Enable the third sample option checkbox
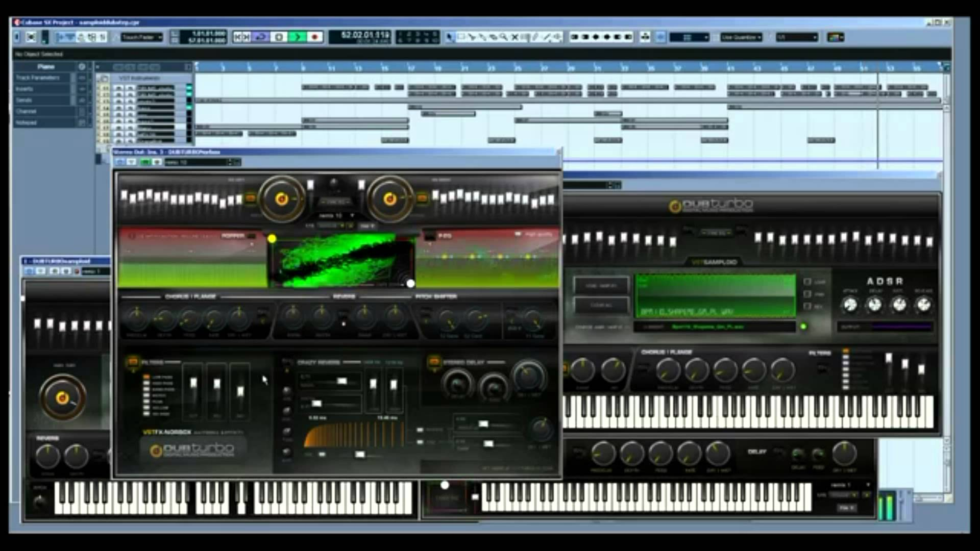Image resolution: width=980 pixels, height=551 pixels. 807,306
